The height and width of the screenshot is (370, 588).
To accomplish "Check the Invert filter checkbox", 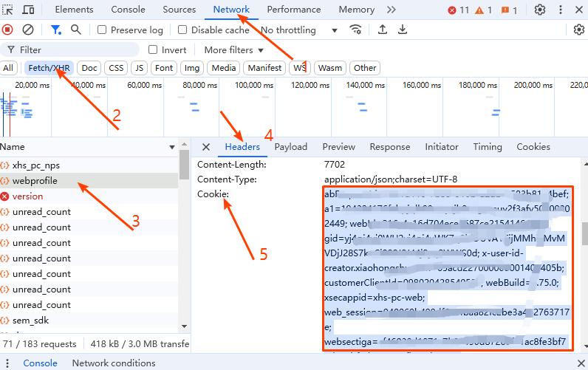I will [153, 49].
